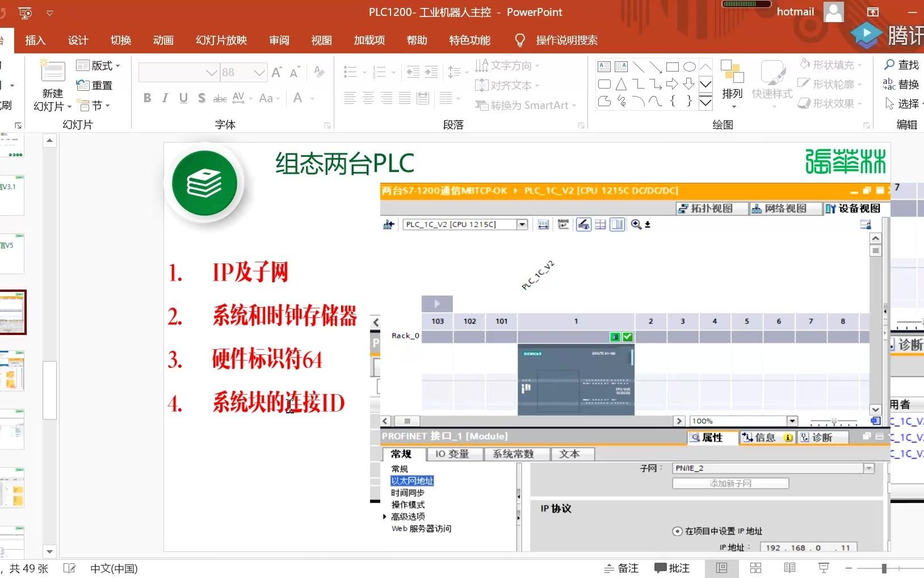Click the zoom out minus button

tap(849, 568)
